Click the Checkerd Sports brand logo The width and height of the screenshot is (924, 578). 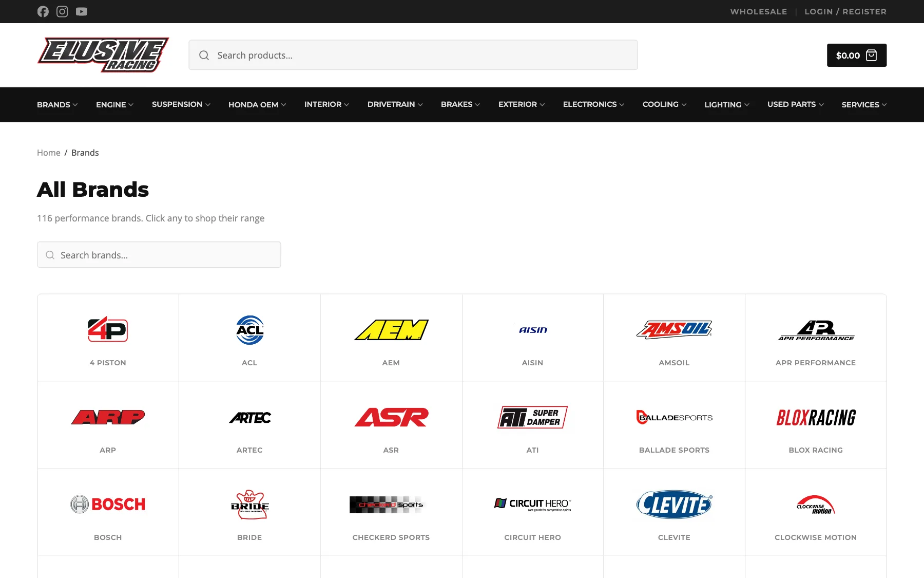pos(388,505)
